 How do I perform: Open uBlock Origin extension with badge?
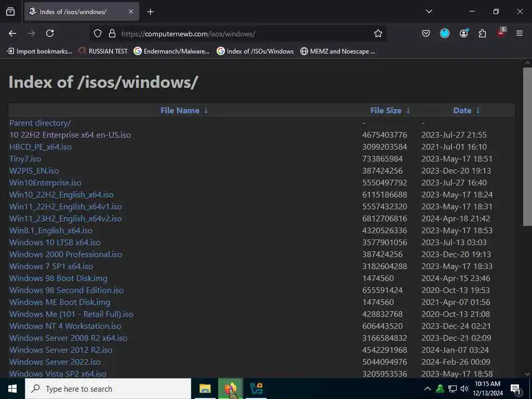point(501,33)
